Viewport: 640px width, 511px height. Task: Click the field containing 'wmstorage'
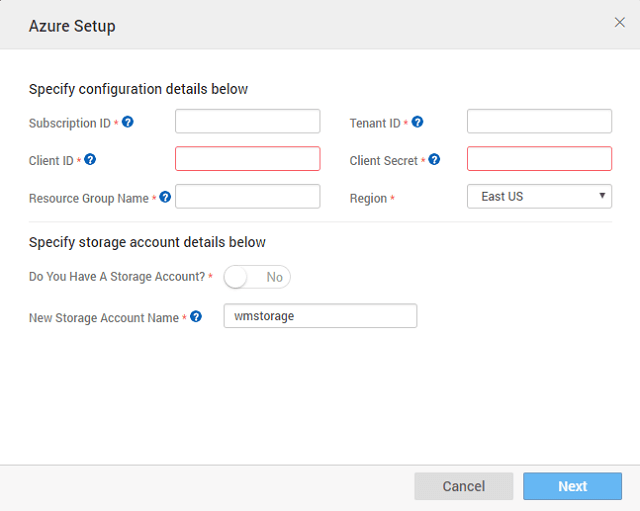320,316
